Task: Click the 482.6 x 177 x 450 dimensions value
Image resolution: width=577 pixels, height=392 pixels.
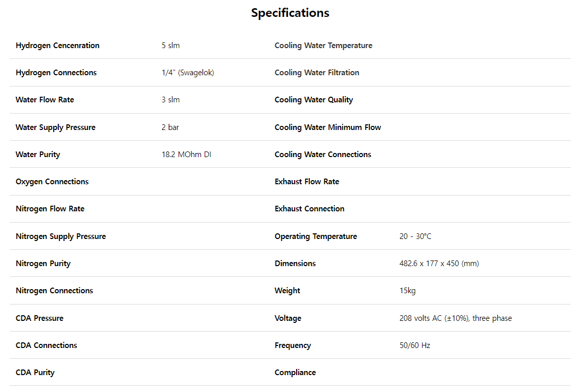Action: pyautogui.click(x=439, y=264)
